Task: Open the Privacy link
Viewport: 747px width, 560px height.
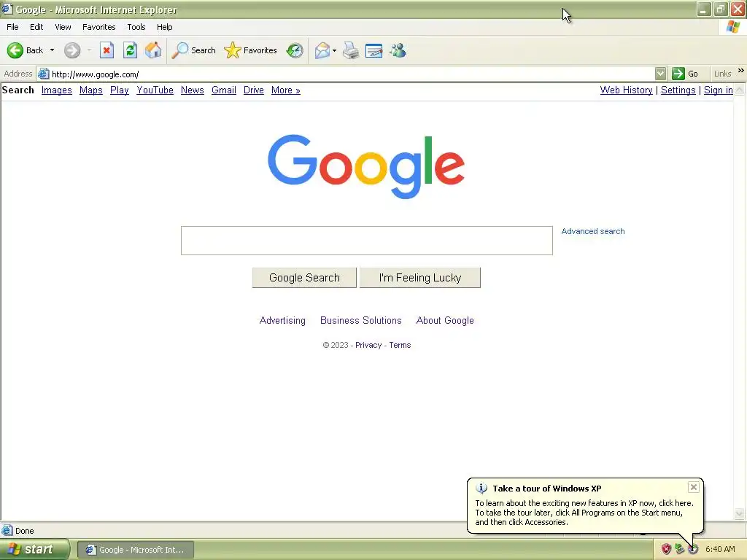Action: click(368, 345)
